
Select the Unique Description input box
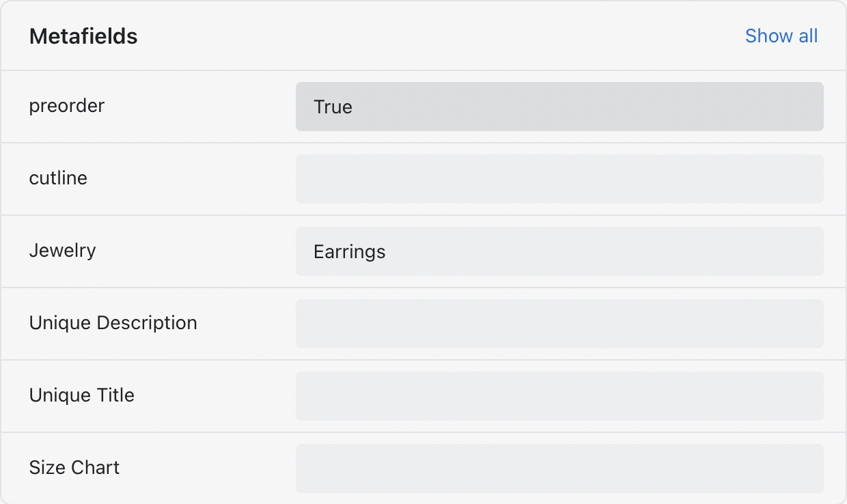[x=559, y=324]
